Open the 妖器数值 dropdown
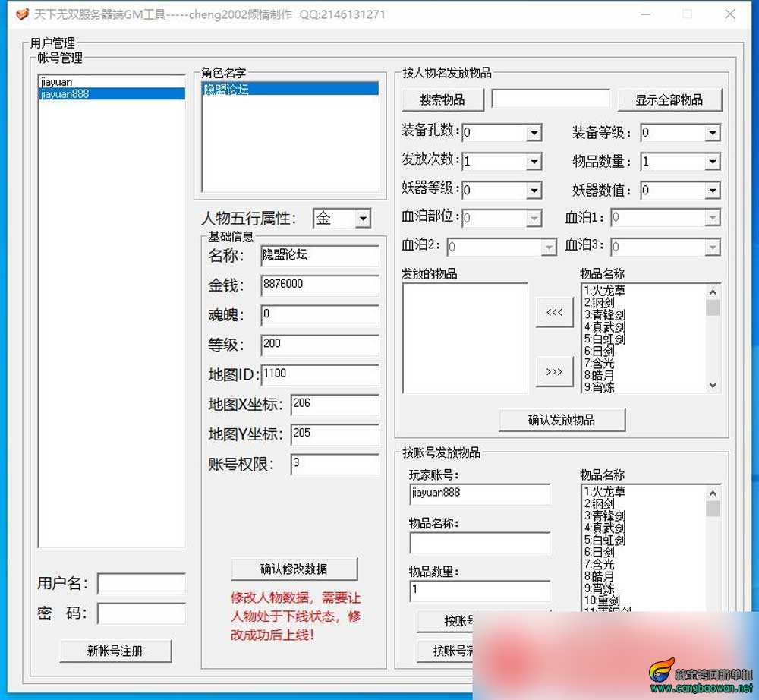759x700 pixels. (712, 191)
